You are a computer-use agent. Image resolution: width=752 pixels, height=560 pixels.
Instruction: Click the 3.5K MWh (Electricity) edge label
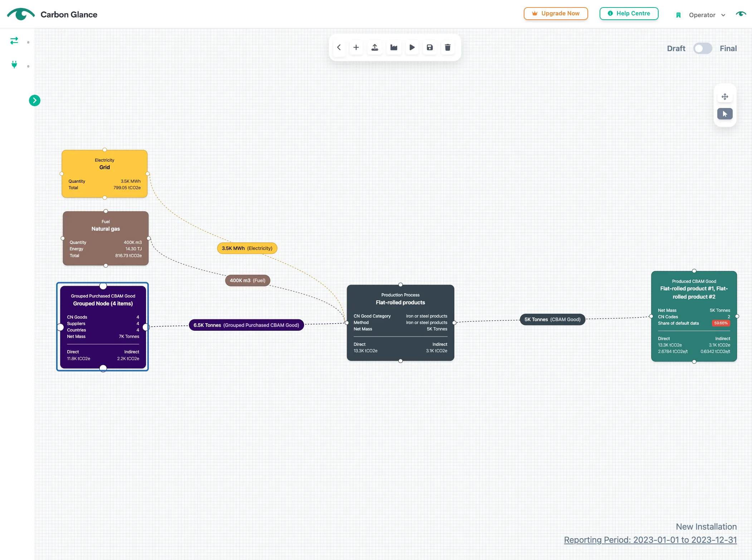pos(247,248)
